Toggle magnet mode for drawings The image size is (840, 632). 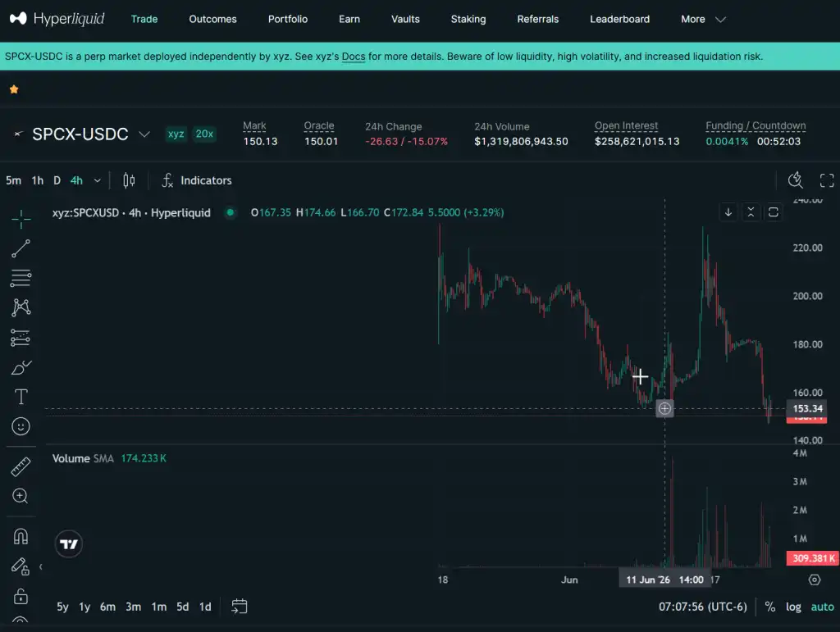(x=21, y=536)
